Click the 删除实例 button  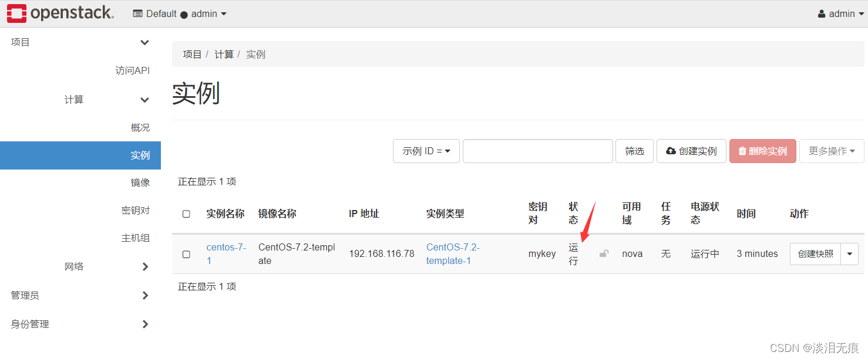click(x=762, y=151)
